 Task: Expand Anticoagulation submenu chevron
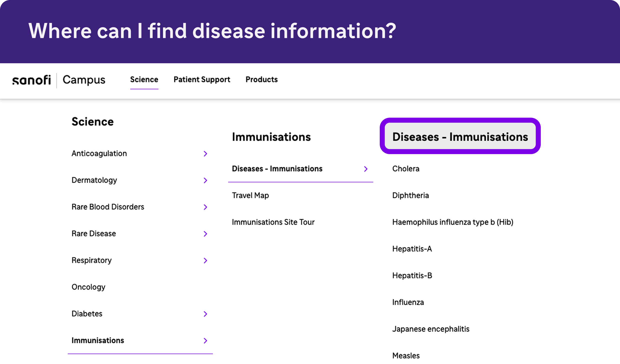pyautogui.click(x=205, y=154)
